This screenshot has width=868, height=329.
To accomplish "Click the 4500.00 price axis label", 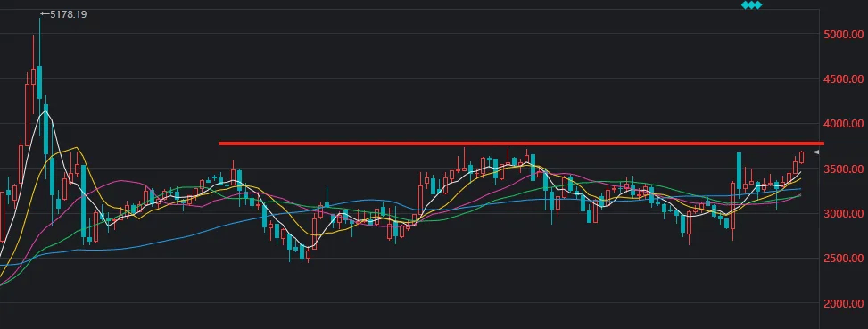I will [844, 79].
